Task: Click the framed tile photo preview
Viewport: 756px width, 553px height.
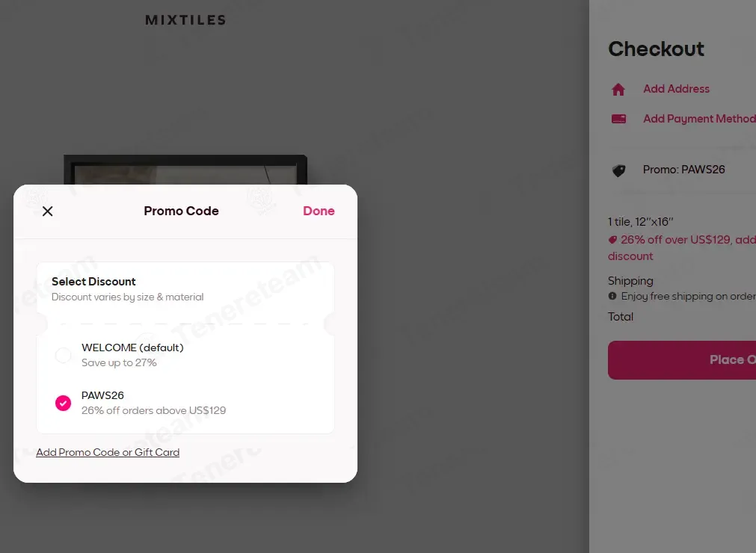Action: pyautogui.click(x=185, y=170)
